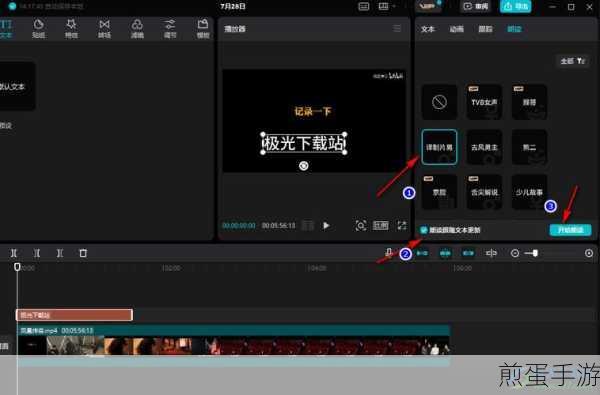Open the player panel hamburger menu
Image resolution: width=600 pixels, height=395 pixels.
[397, 28]
